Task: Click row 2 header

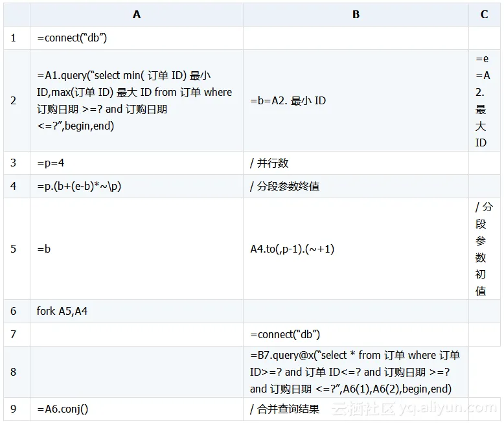Action: pyautogui.click(x=14, y=100)
